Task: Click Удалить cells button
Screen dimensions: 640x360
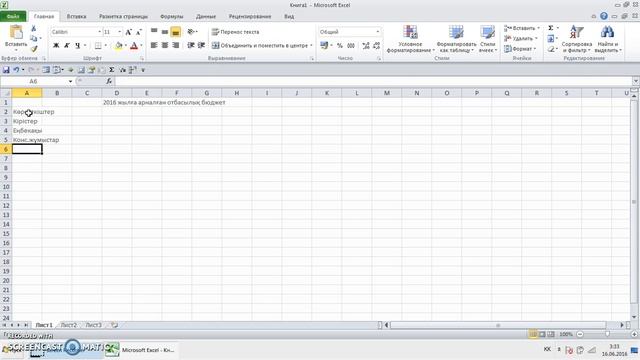Action: pyautogui.click(x=520, y=38)
